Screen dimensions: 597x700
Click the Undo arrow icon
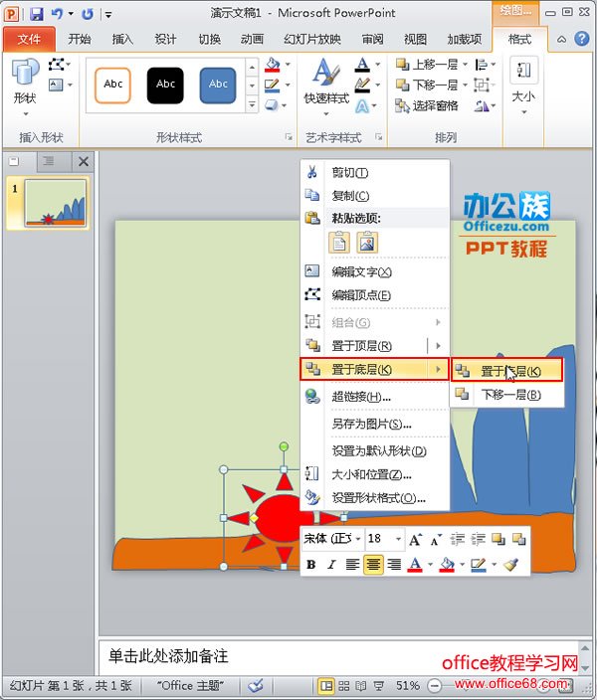point(57,13)
